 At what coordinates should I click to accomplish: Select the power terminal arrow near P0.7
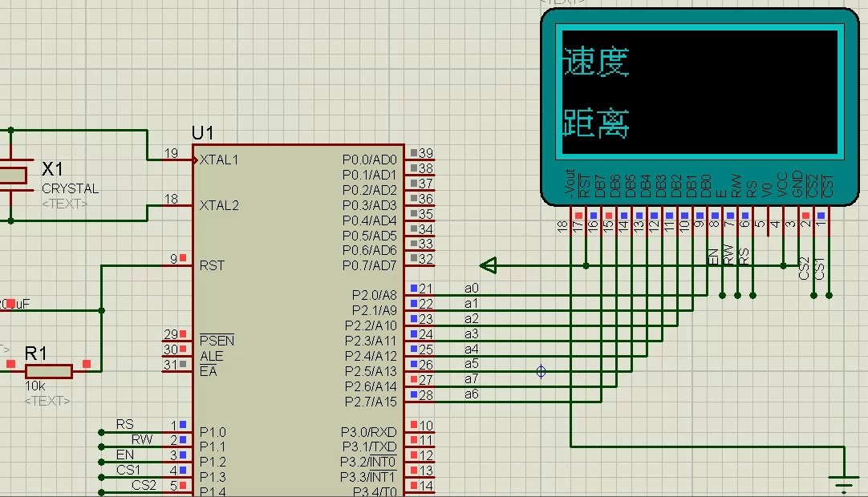click(488, 265)
